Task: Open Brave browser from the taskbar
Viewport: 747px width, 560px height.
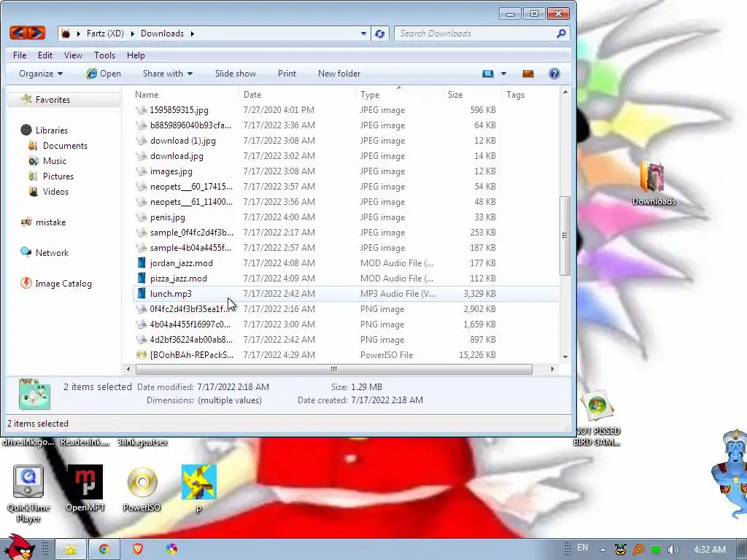Action: (138, 550)
